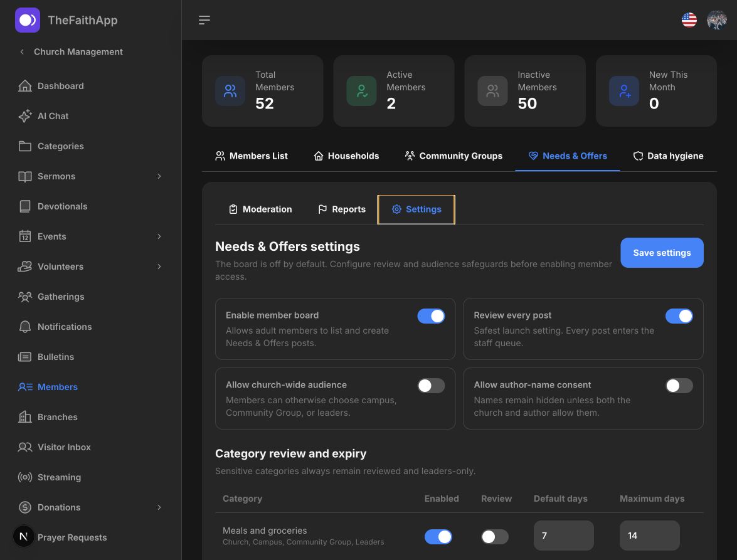Image resolution: width=737 pixels, height=560 pixels.
Task: Toggle the sidebar hamburger menu
Action: point(204,19)
